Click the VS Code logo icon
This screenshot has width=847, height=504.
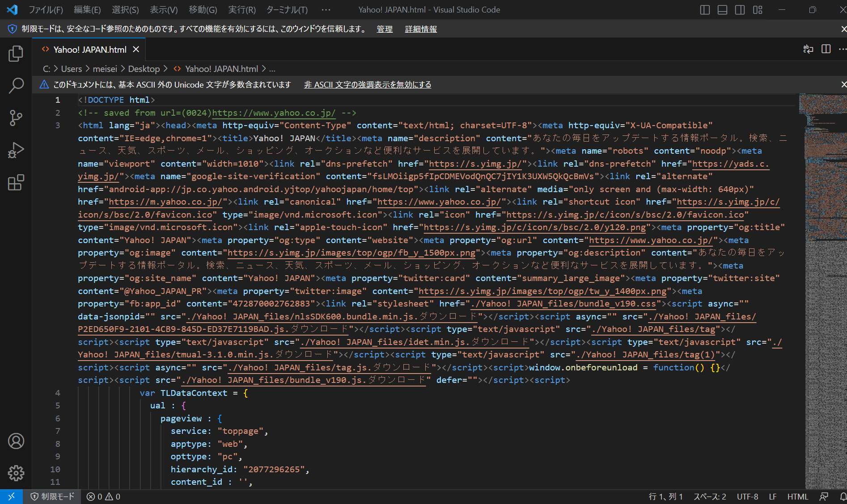point(12,9)
